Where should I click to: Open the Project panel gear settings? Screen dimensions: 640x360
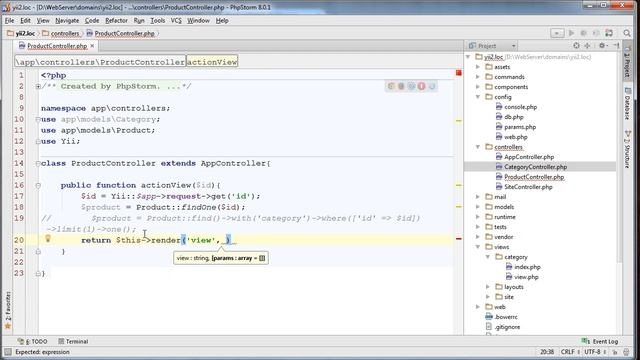point(602,46)
